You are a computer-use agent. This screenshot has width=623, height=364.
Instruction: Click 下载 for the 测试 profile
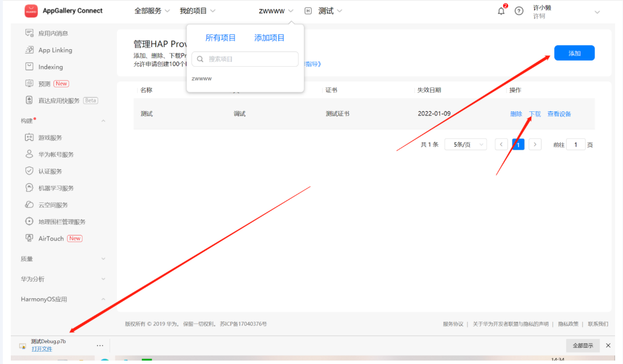[535, 114]
